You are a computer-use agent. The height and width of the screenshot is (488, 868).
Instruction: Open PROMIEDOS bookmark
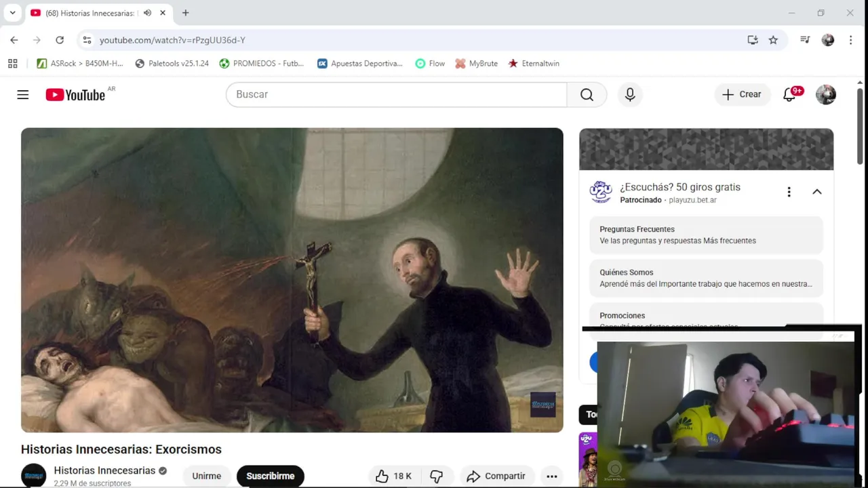[x=262, y=64]
